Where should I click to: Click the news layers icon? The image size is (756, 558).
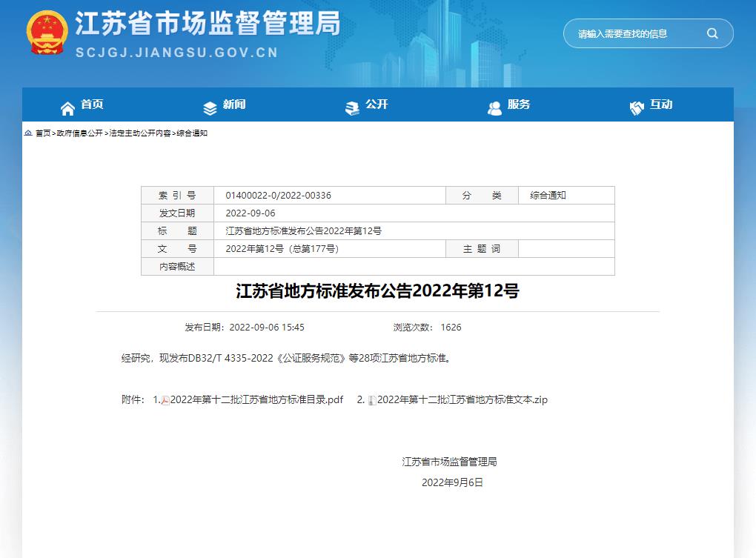(x=210, y=108)
